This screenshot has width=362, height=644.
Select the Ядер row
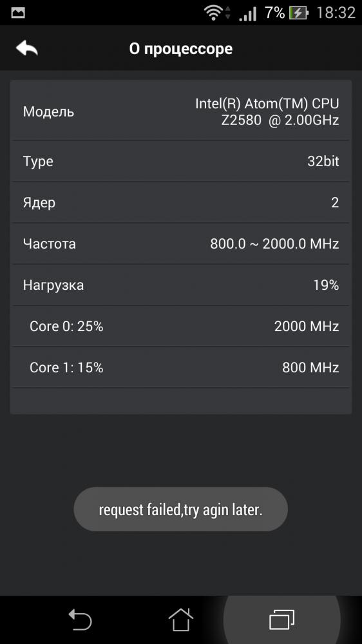point(181,202)
